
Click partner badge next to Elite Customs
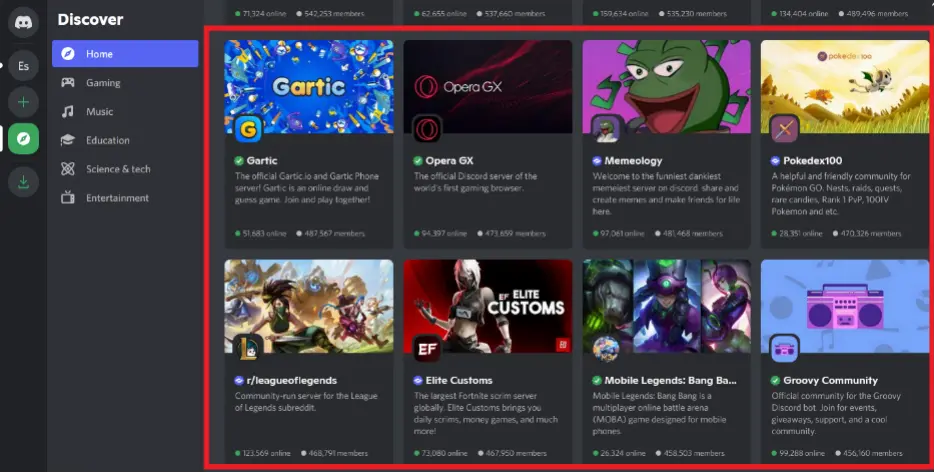pos(418,380)
